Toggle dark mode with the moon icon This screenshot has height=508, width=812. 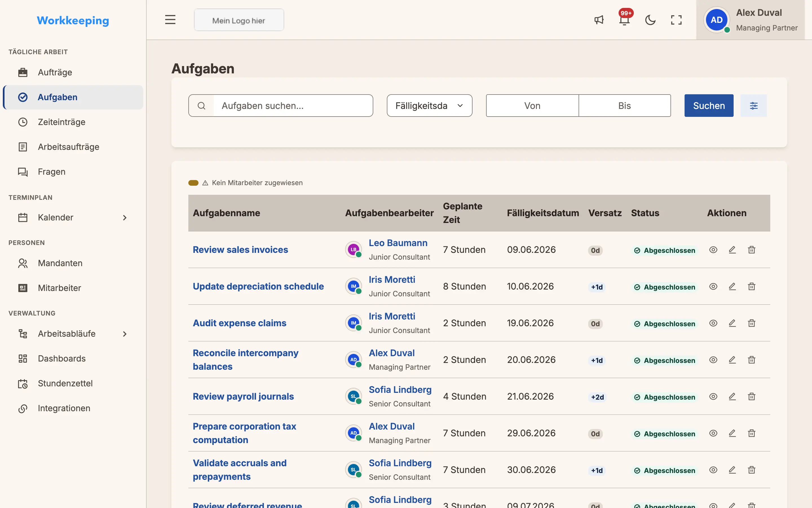650,20
